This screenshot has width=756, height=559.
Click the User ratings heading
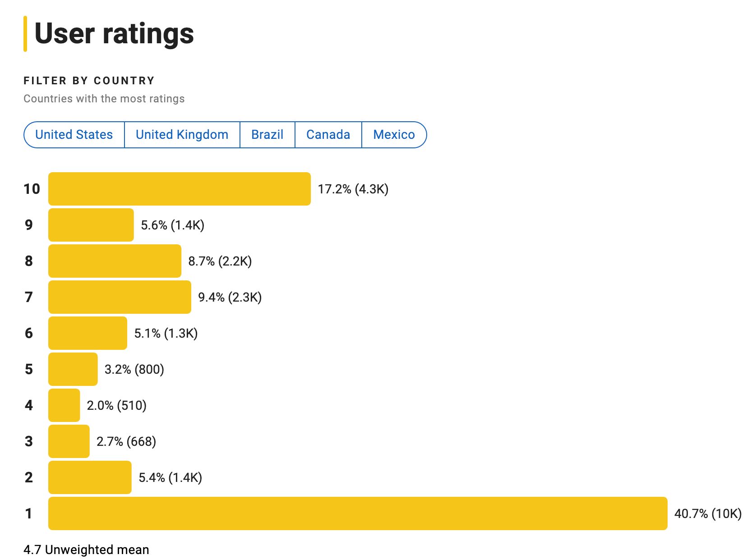coord(114,34)
